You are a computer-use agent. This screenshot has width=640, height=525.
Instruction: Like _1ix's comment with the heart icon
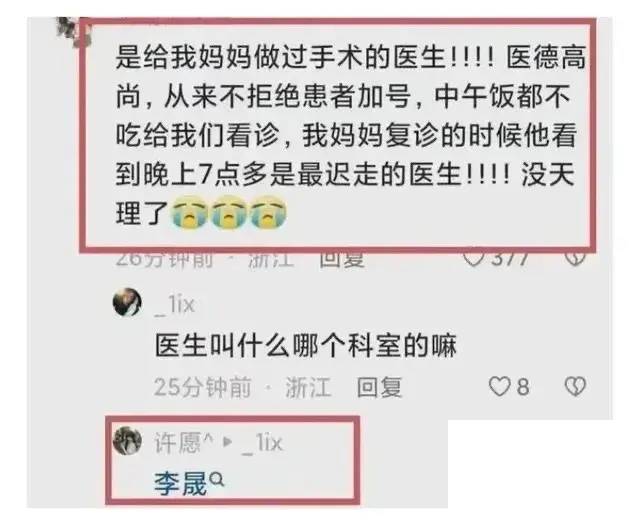pyautogui.click(x=499, y=386)
